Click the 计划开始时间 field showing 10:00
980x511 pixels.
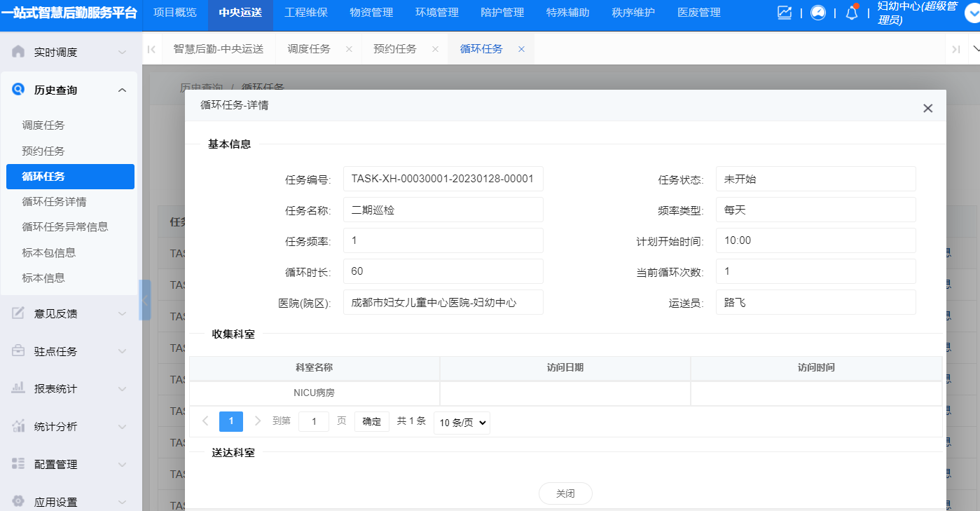click(816, 240)
